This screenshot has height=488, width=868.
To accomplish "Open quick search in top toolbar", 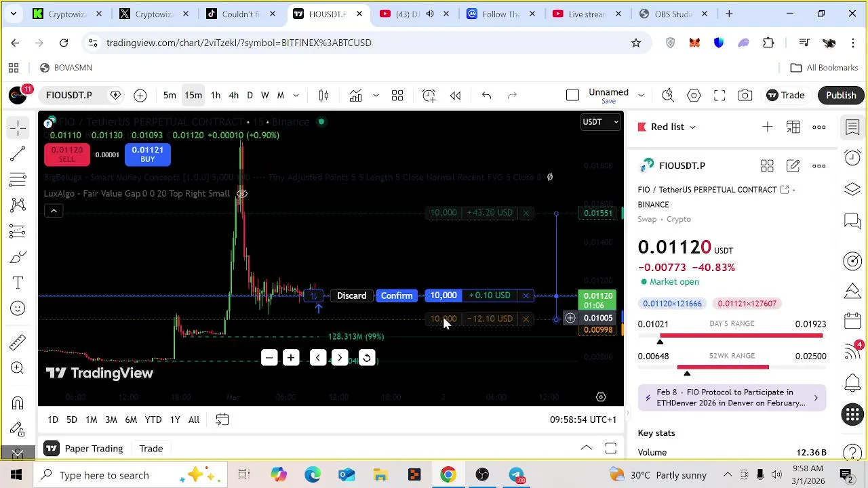I will click(x=668, y=96).
